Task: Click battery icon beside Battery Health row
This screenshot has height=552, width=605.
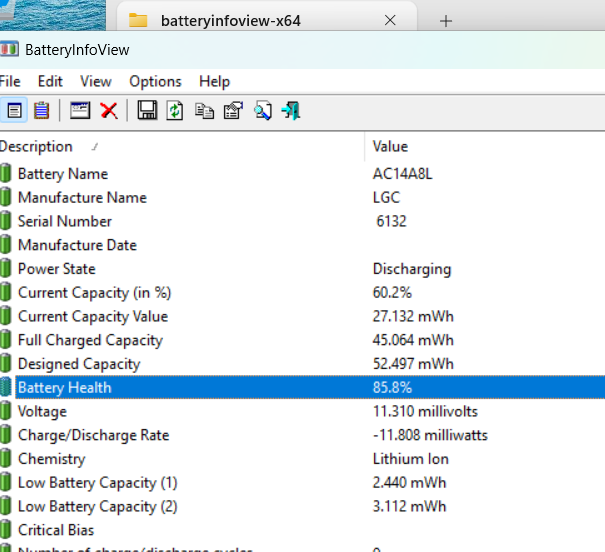Action: point(6,387)
